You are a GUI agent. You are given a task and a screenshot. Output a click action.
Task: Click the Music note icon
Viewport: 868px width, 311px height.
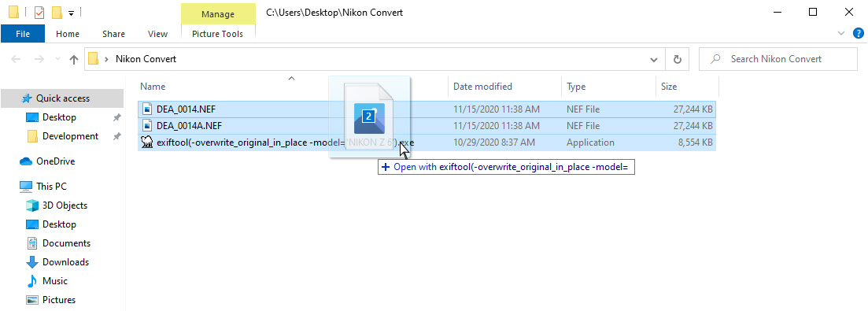[32, 280]
